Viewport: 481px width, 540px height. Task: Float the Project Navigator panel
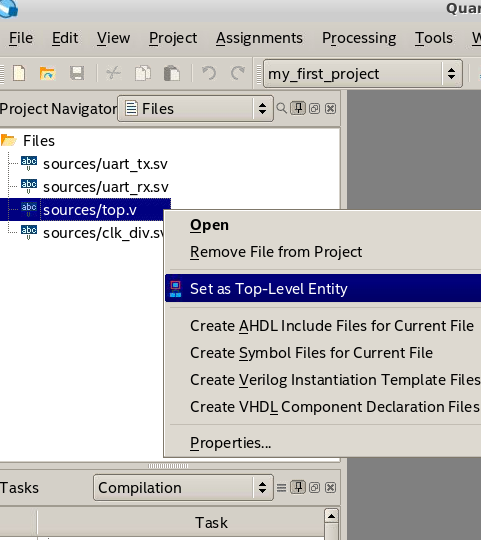click(x=314, y=109)
